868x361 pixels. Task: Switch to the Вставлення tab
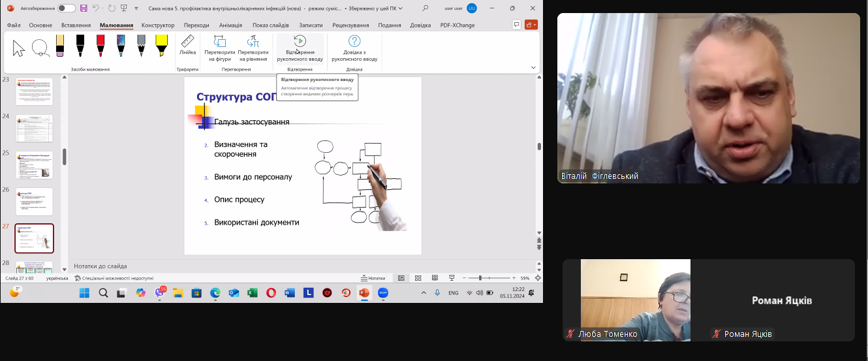(76, 25)
